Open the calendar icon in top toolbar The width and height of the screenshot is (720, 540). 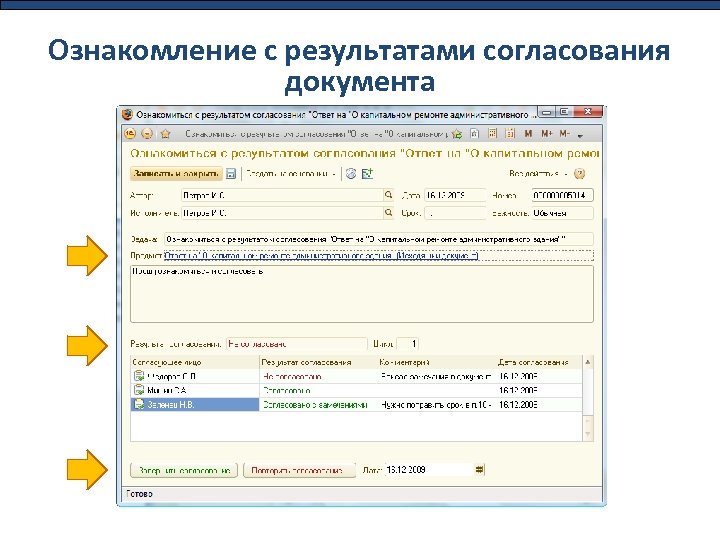click(510, 134)
